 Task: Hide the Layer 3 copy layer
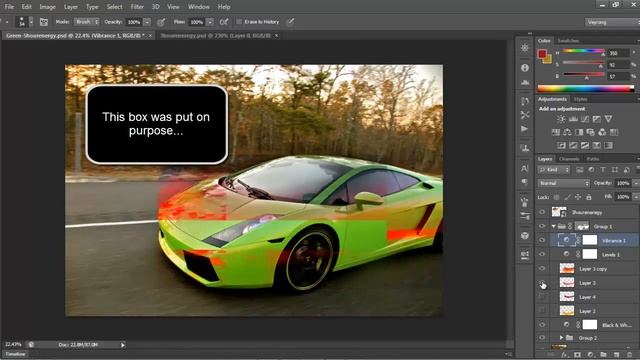click(x=542, y=269)
